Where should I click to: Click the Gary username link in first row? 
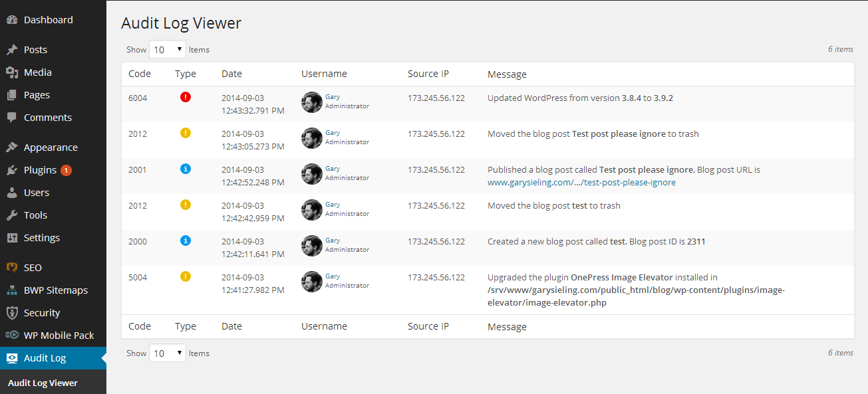click(333, 97)
